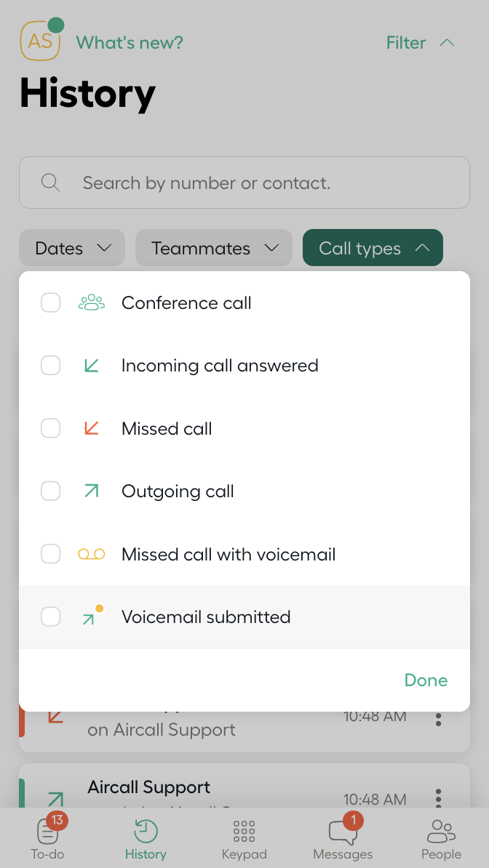Click the voicemail tape icon
The image size is (489, 868).
point(92,555)
